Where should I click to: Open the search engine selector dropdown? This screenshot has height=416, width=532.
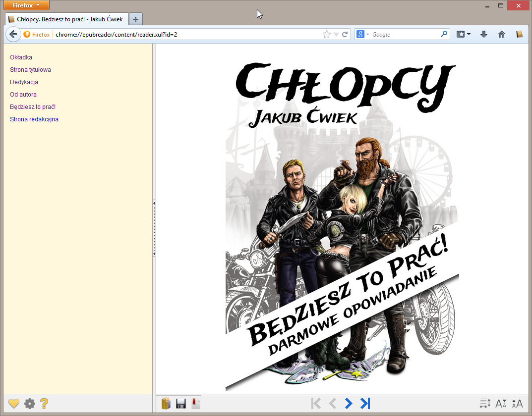(363, 35)
